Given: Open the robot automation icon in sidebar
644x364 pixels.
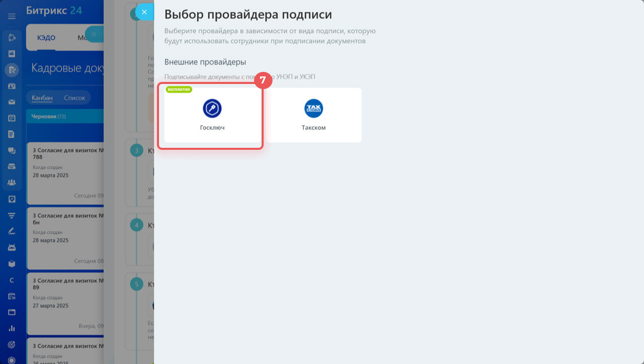Looking at the screenshot, I should [x=12, y=247].
